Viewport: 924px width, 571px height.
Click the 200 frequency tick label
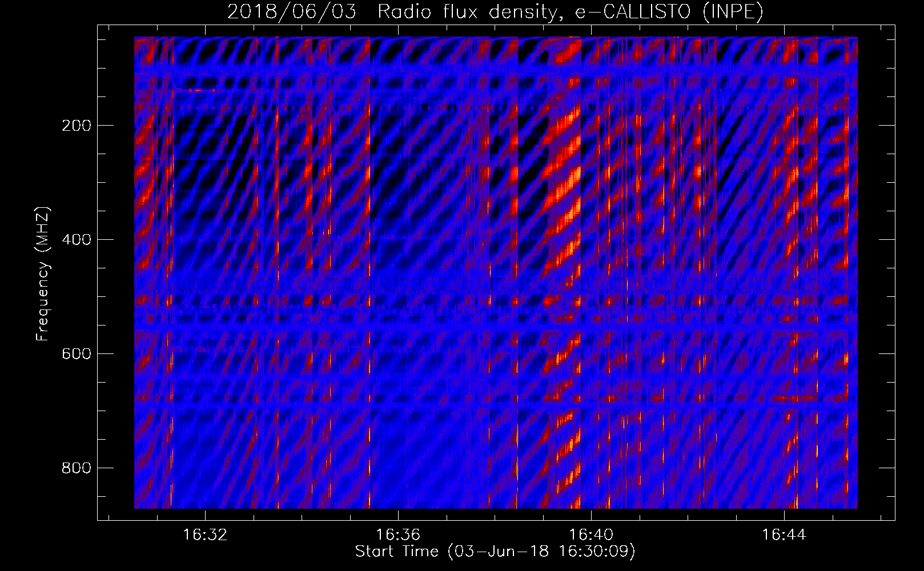[77, 126]
